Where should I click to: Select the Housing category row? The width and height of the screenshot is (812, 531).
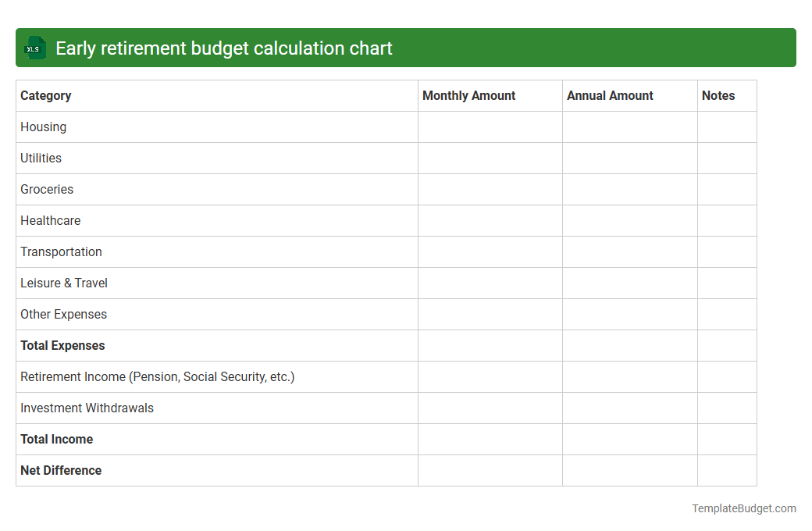pos(43,127)
